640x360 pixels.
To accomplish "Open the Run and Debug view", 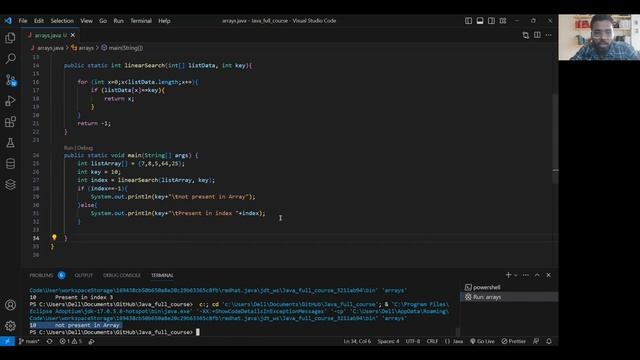I will pos(10,101).
